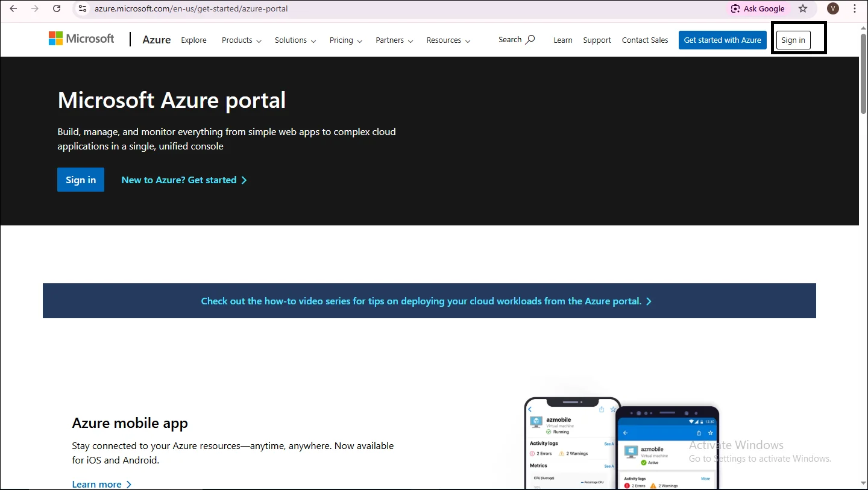Viewport: 868px width, 490px height.
Task: Open the Explore menu item
Action: pos(193,40)
